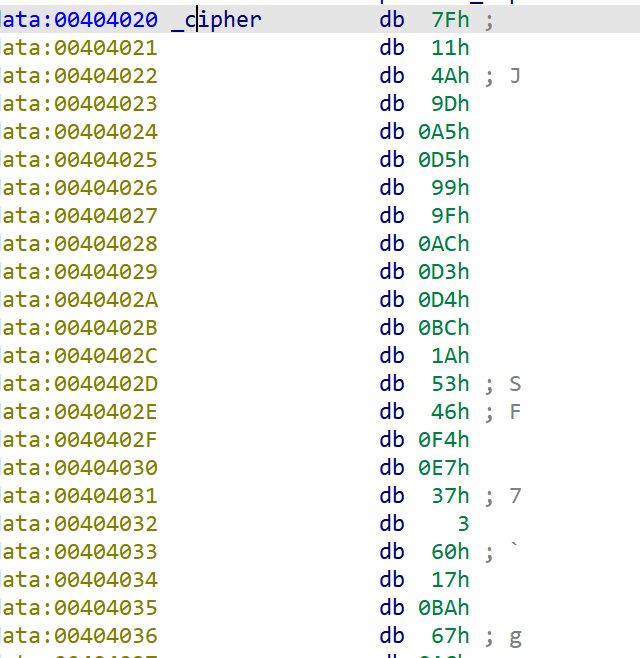Select address 0040402E row
The width and height of the screenshot is (640, 658).
[80, 412]
